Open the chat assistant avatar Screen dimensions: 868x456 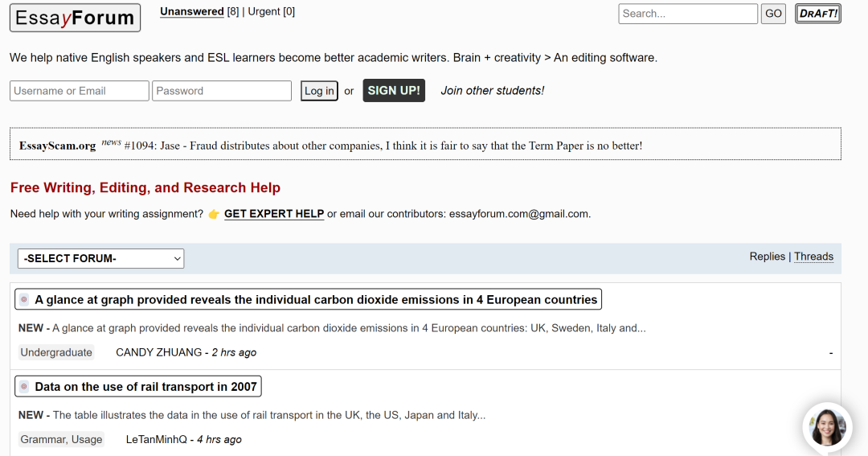tap(827, 427)
